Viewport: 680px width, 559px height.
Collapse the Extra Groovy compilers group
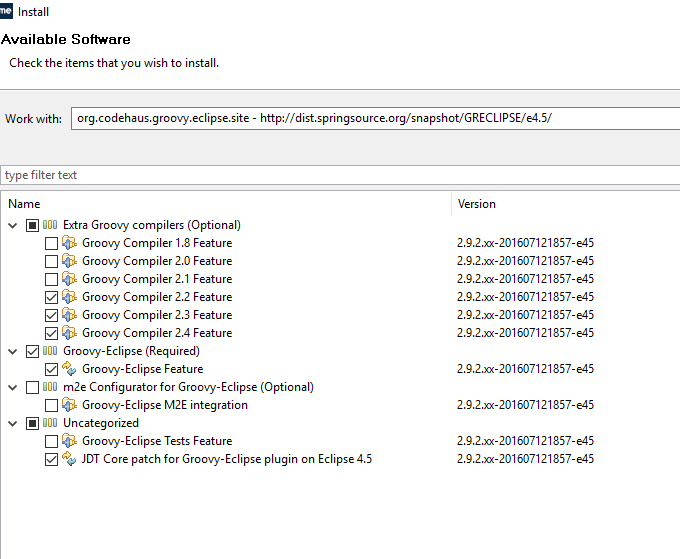[x=13, y=225]
